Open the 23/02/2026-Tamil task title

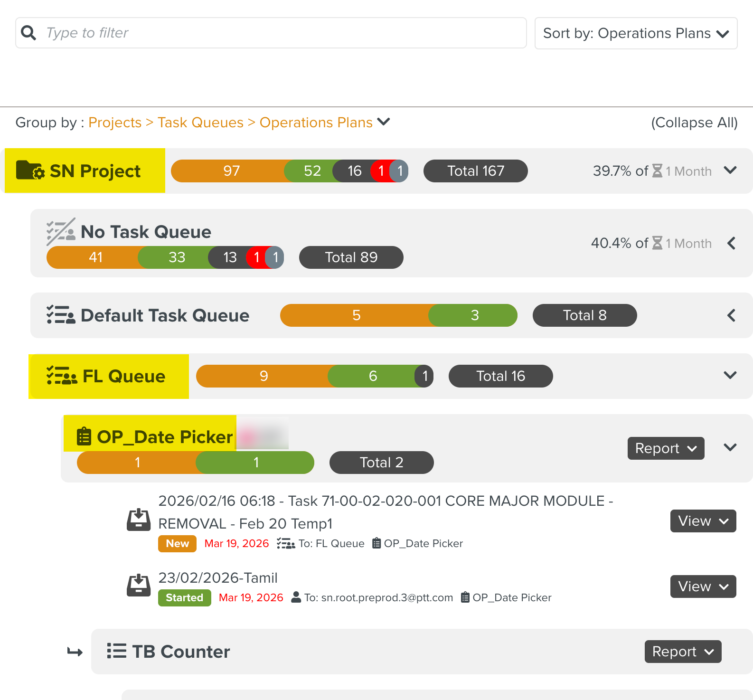218,578
